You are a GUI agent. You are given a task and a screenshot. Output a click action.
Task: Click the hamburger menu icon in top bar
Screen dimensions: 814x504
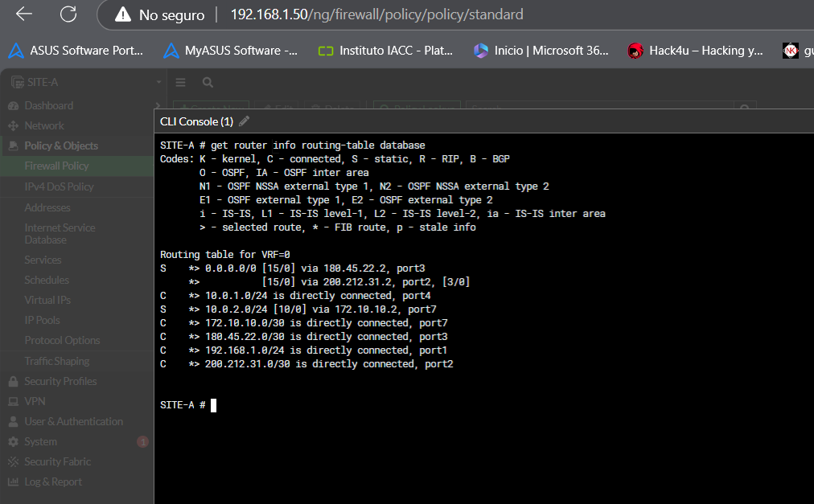coord(181,83)
